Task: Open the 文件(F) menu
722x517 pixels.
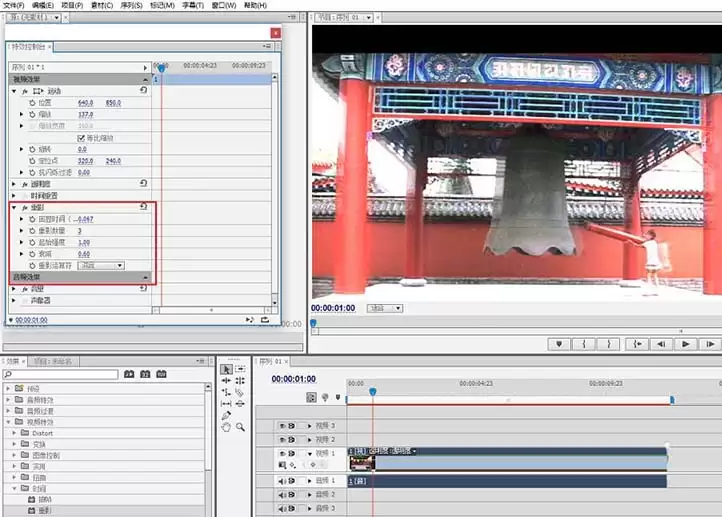Action: click(x=13, y=5)
